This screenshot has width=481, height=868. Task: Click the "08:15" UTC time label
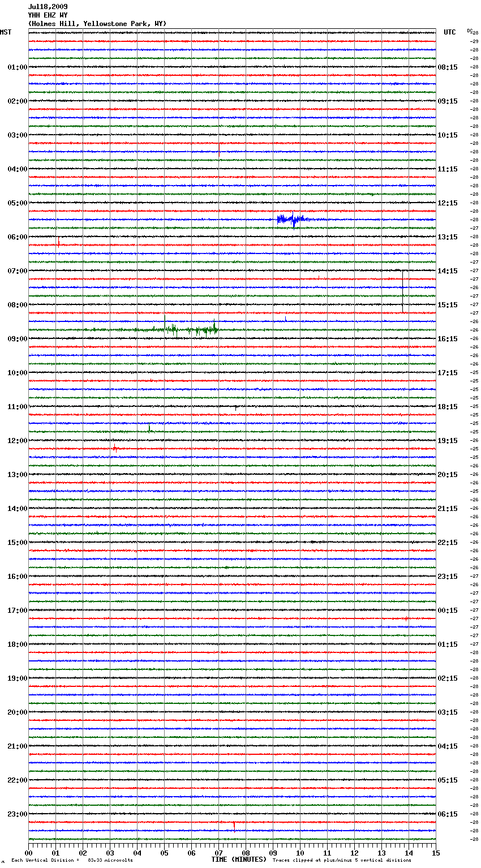448,67
